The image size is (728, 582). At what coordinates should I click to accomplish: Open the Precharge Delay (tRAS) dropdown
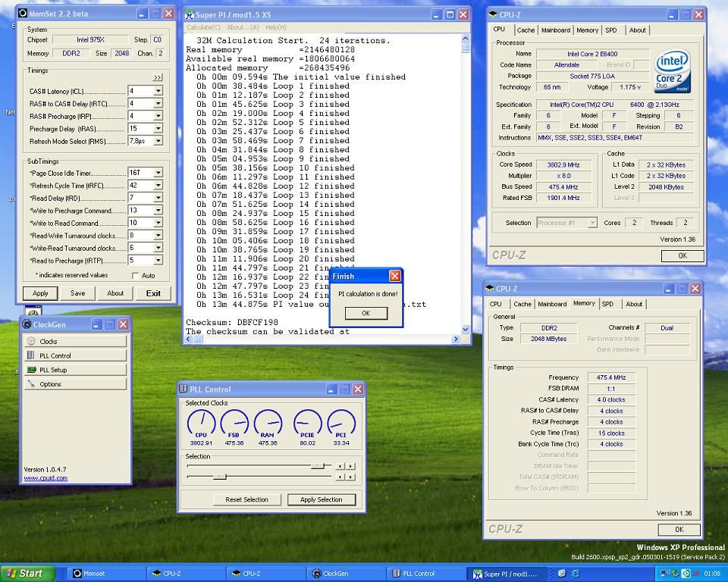click(158, 129)
